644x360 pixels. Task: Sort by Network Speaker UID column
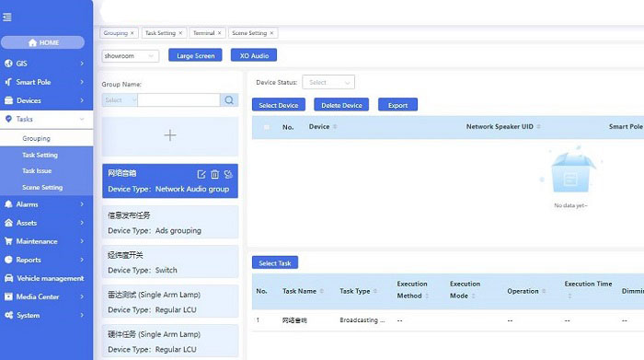click(x=538, y=126)
